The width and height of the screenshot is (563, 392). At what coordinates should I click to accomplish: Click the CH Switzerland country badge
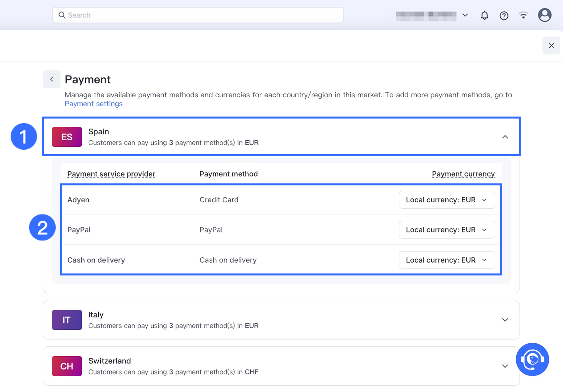[67, 366]
